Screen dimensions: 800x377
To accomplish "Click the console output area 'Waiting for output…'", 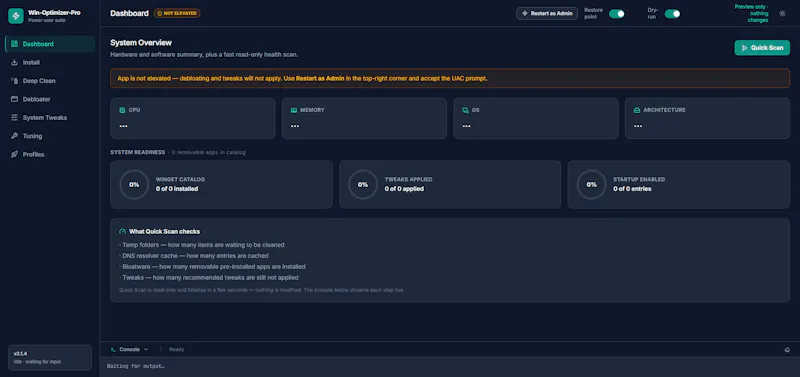I will click(x=450, y=366).
